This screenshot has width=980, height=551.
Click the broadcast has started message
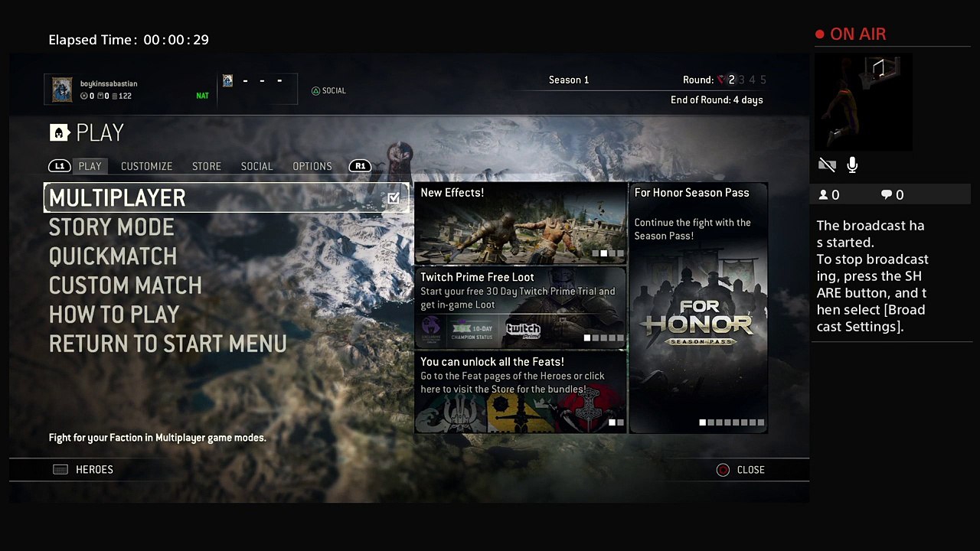point(873,276)
